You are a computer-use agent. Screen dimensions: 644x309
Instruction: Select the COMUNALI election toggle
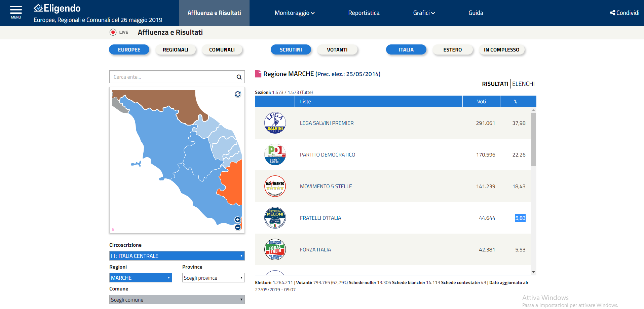[222, 49]
